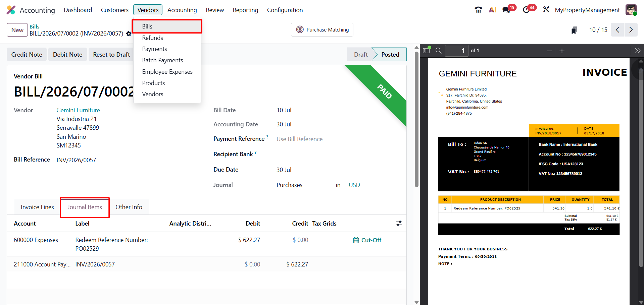Open the Configuration menu

[285, 10]
